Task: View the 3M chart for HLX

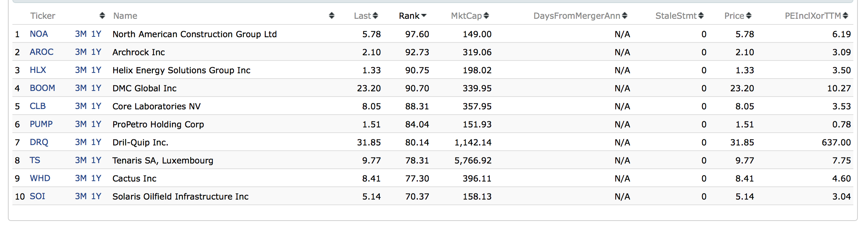Action: pos(81,70)
